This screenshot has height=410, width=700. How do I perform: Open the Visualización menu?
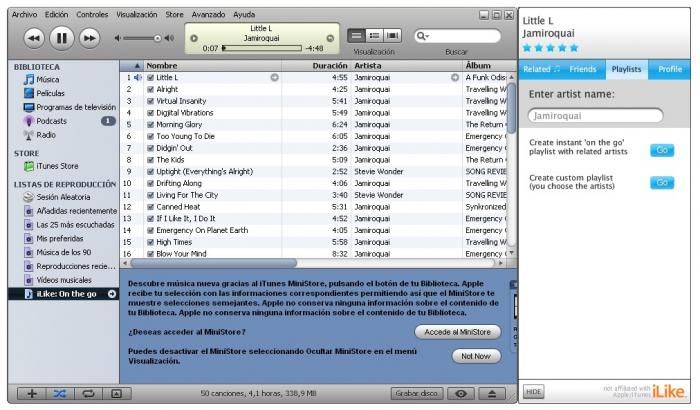[137, 14]
